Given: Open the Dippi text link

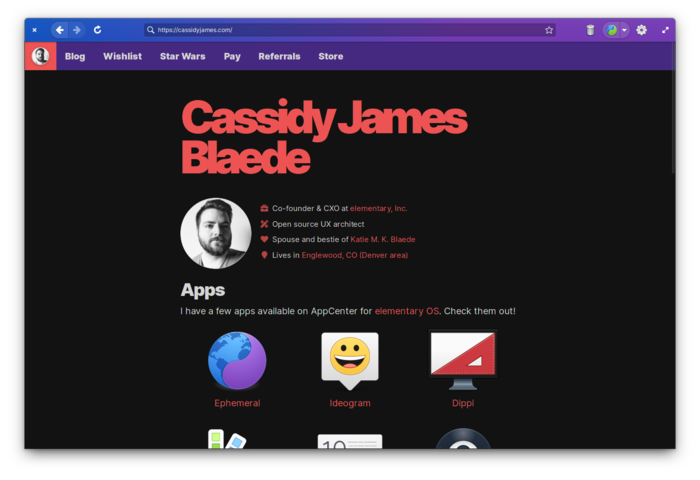Looking at the screenshot, I should coord(462,403).
